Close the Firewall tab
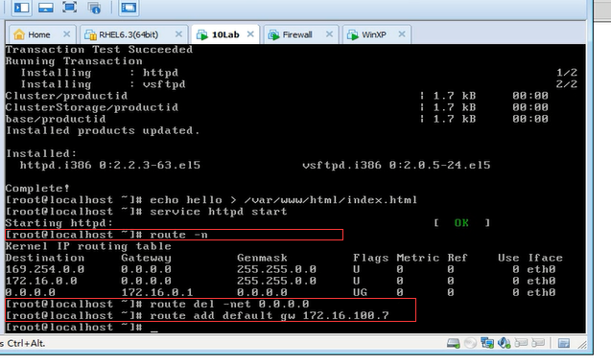Viewport: 611px width, 364px height. (x=329, y=34)
